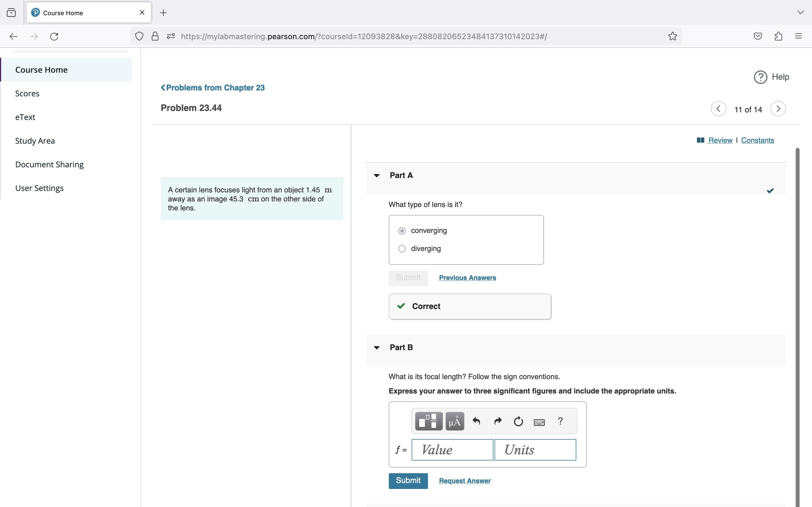This screenshot has width=812, height=507.
Task: Collapse the Part A section
Action: pos(377,175)
